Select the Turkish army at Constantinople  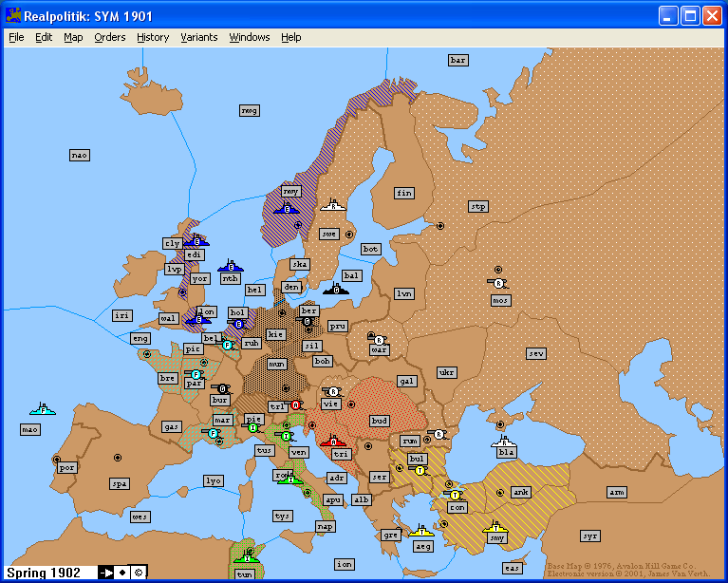[x=454, y=496]
